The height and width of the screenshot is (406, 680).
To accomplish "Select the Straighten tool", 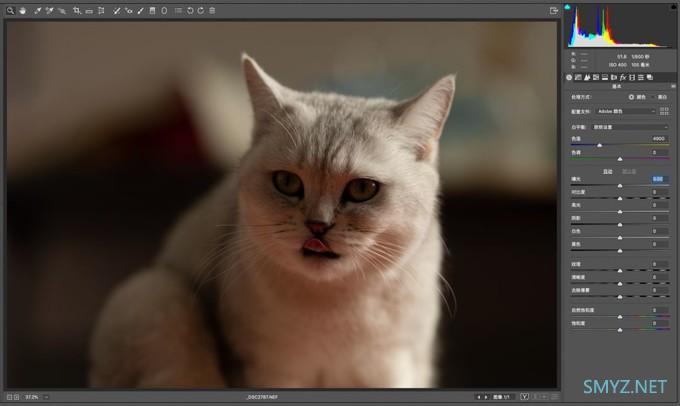I will coord(89,10).
